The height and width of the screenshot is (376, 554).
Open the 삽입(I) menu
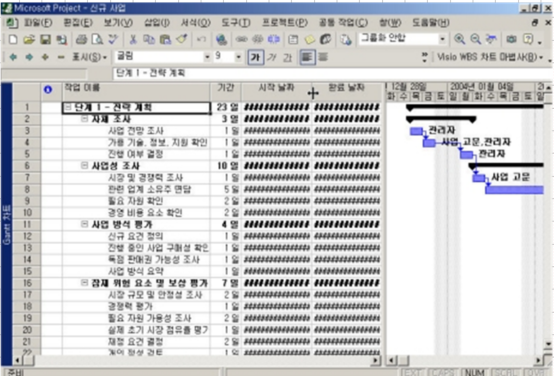point(157,23)
